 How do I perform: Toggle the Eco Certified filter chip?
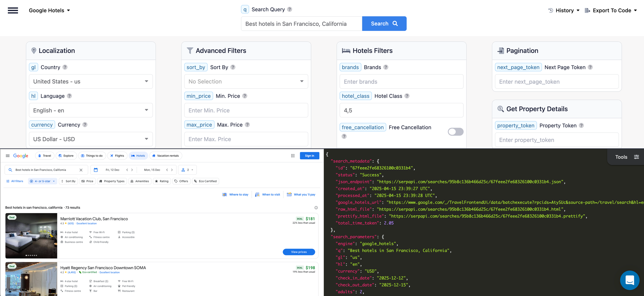coord(205,181)
